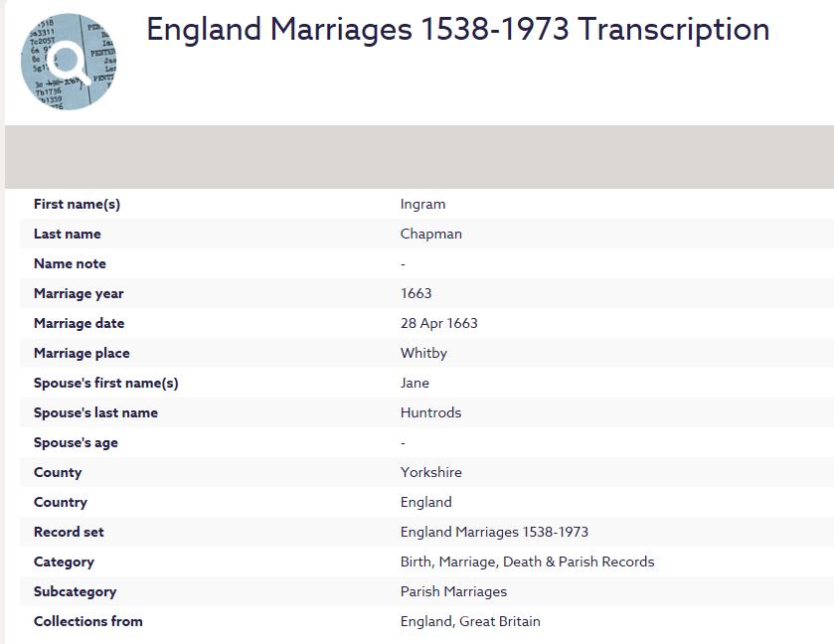
Task: Click the First name(s) field label
Action: pos(77,204)
